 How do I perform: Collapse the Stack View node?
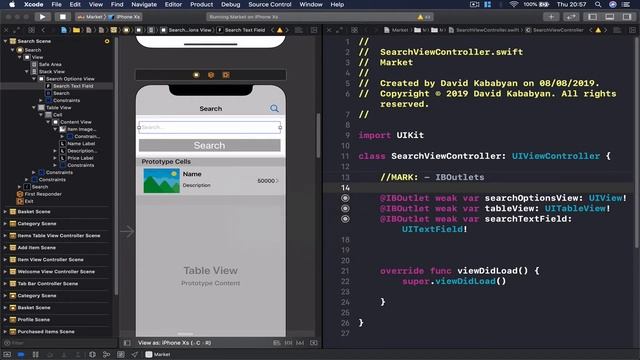27,71
